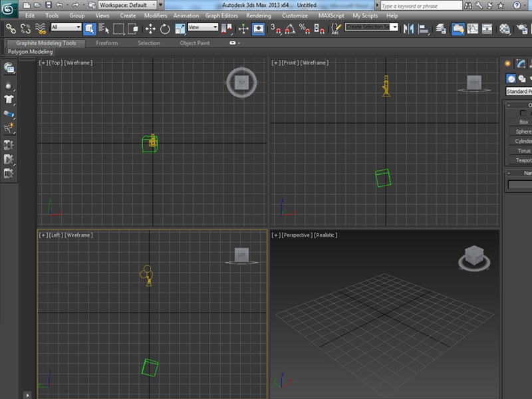The image size is (532, 399).
Task: Click the keyword search field
Action: (x=421, y=6)
